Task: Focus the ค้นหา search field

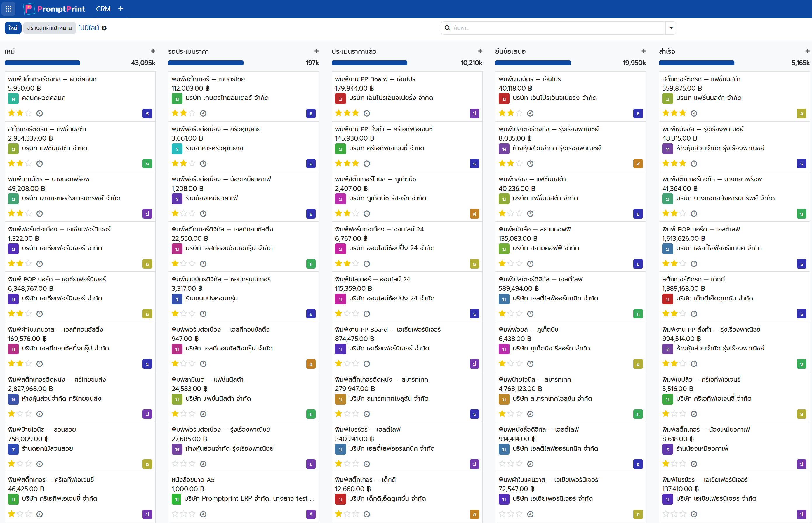Action: 558,28
